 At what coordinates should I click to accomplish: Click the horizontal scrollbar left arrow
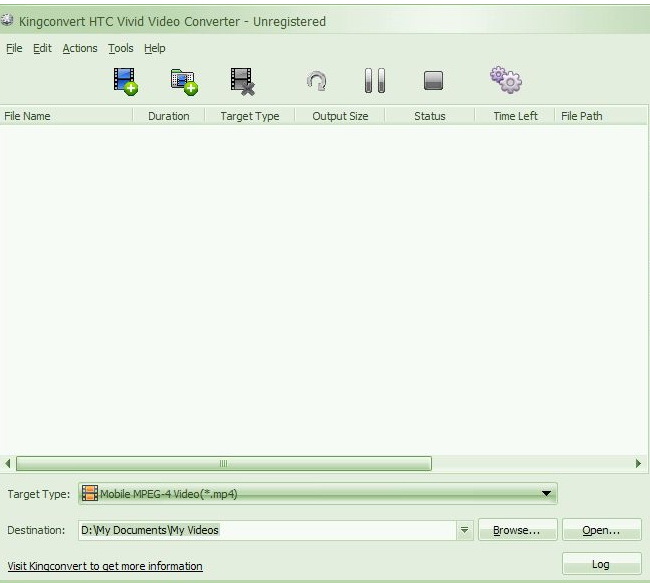[x=7, y=463]
